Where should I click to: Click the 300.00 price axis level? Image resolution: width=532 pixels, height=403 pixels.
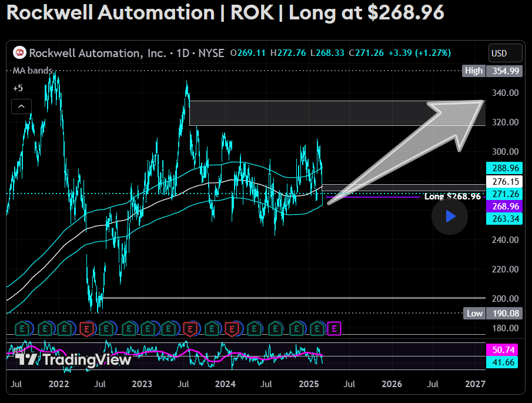coord(505,151)
